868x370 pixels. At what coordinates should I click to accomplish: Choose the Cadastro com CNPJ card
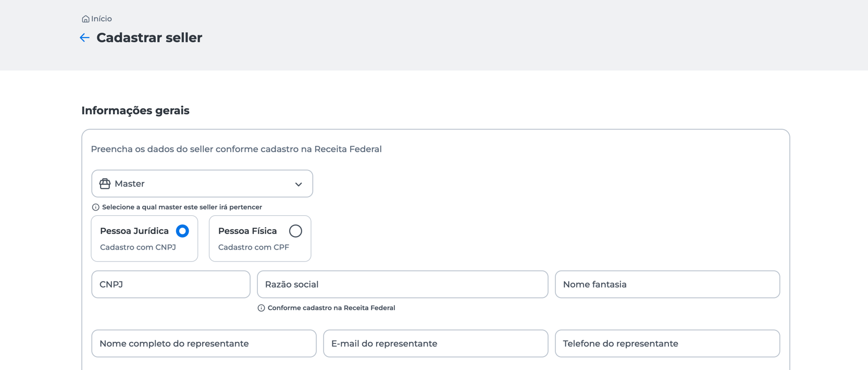pyautogui.click(x=138, y=248)
